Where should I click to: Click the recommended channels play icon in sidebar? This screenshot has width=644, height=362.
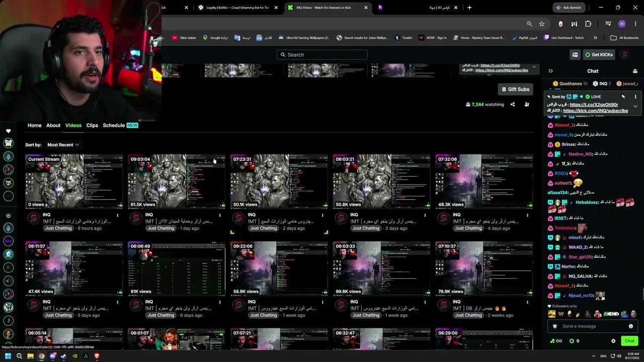[x=8, y=216]
